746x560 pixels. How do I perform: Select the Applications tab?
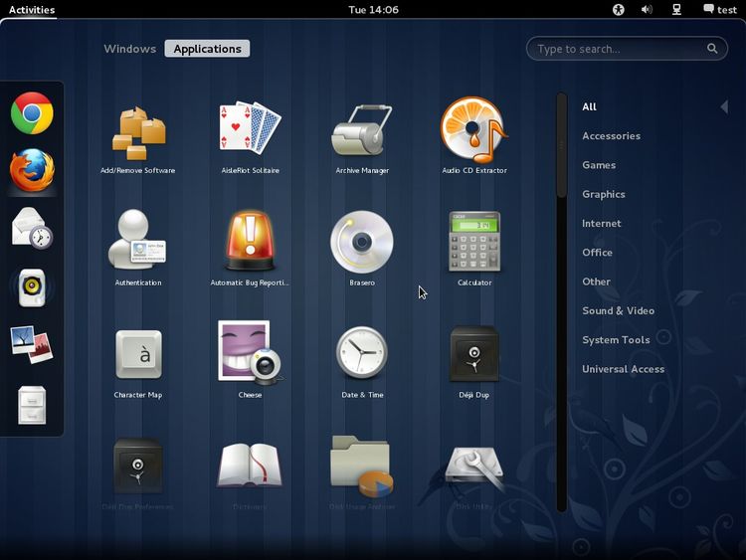click(x=207, y=49)
